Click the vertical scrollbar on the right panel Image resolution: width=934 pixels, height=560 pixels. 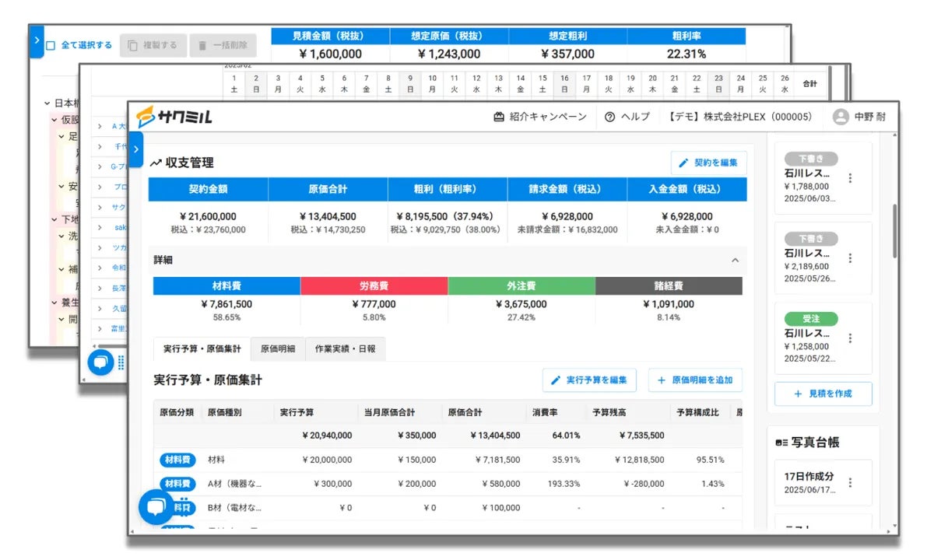(x=894, y=231)
